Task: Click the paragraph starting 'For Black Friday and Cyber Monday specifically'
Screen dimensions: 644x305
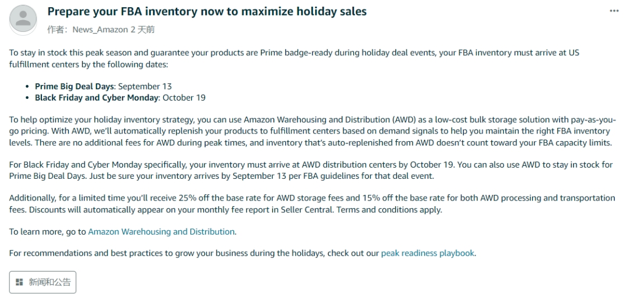Action: pos(311,170)
